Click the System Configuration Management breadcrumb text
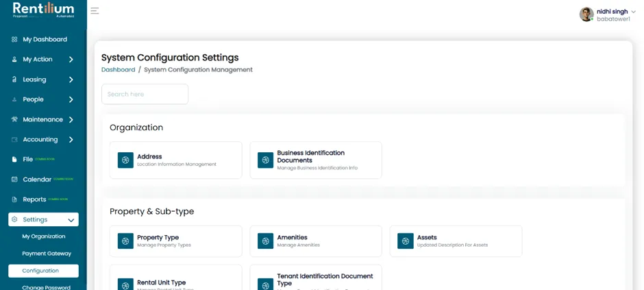The image size is (644, 290). [x=199, y=70]
